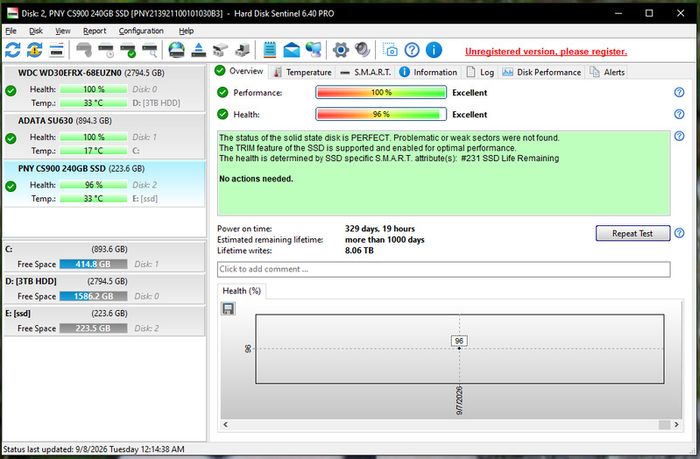Screen dimensions: 700x459
Task: Open the notepad report icon
Action: click(x=270, y=50)
